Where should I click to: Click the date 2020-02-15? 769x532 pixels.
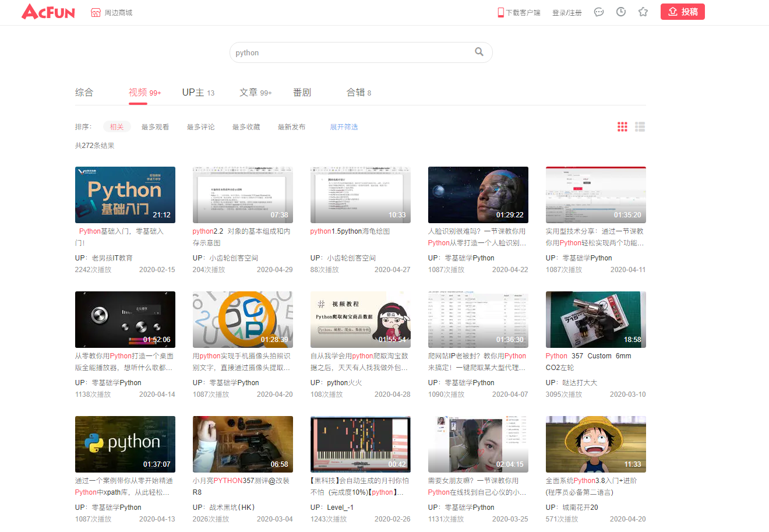pos(157,270)
